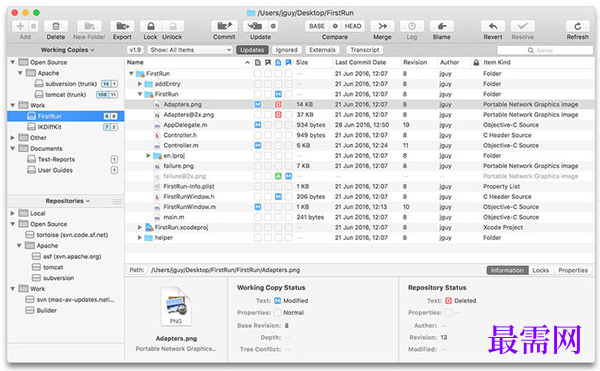600x371 pixels.
Task: Expand the en.lproj folder
Action: [x=148, y=156]
